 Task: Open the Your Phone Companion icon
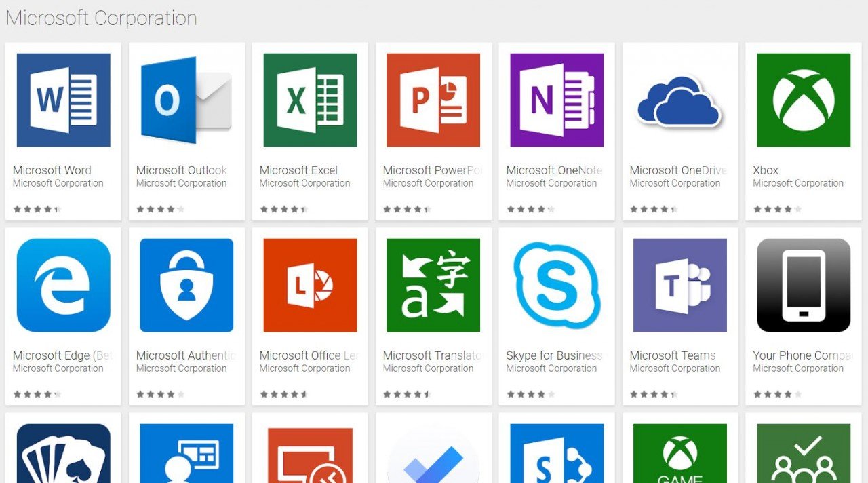point(804,285)
